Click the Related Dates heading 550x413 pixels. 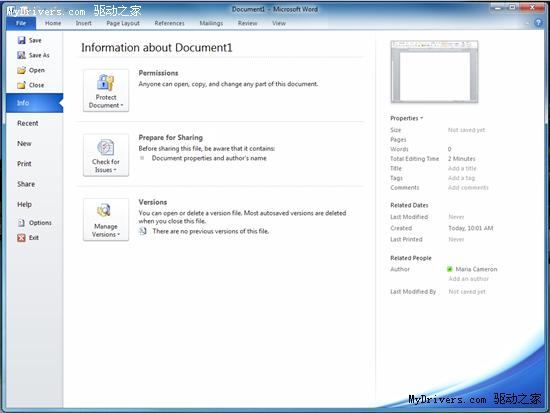[x=409, y=205]
